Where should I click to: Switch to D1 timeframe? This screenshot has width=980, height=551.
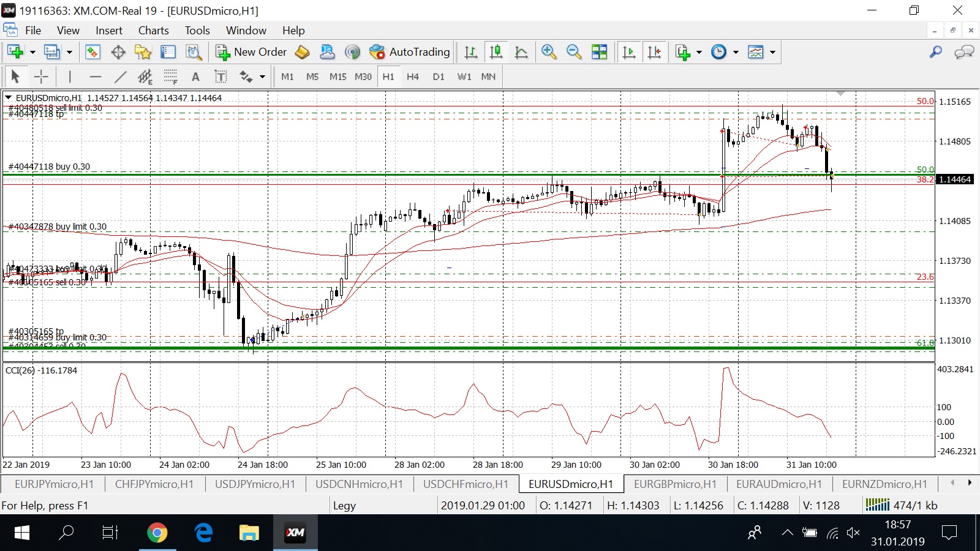(x=439, y=77)
